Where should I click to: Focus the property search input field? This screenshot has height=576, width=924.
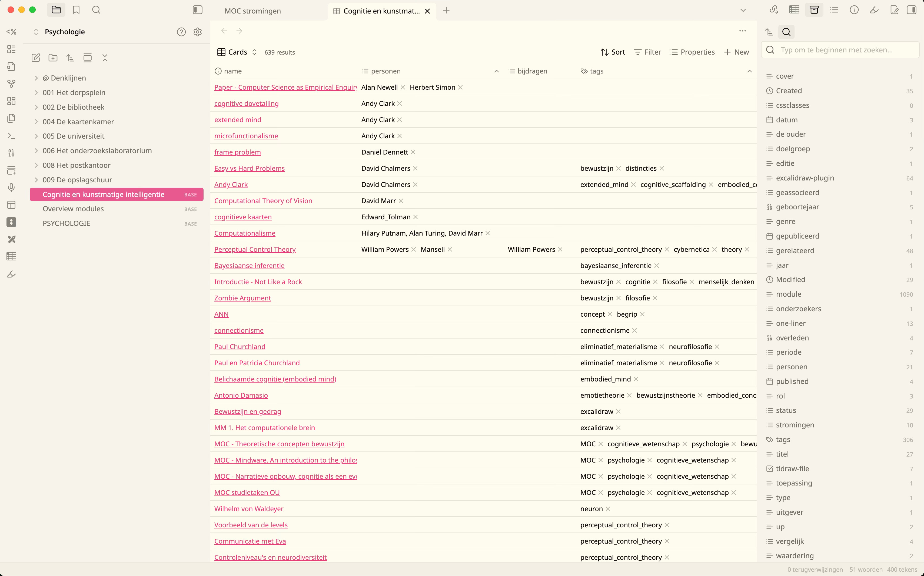[836, 50]
